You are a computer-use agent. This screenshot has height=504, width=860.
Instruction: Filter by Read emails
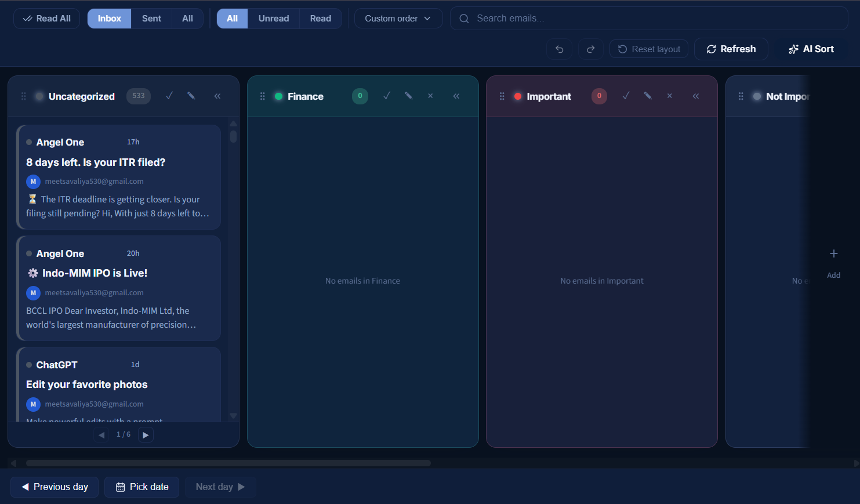pyautogui.click(x=321, y=19)
